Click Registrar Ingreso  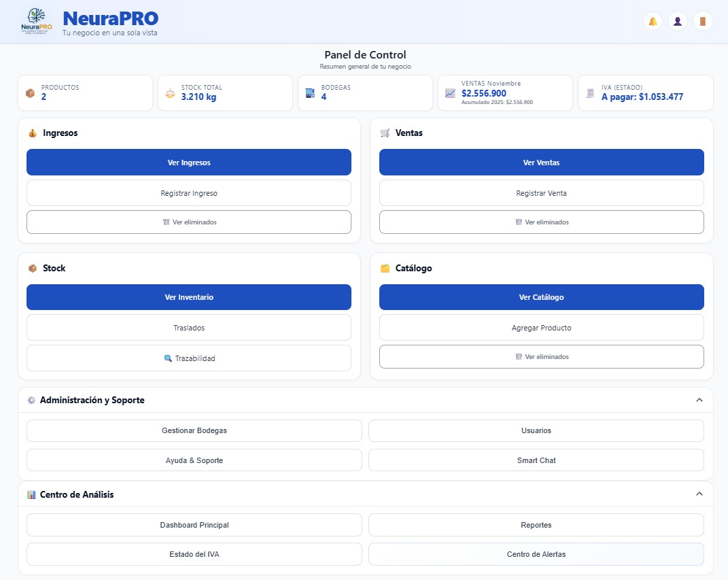click(188, 192)
